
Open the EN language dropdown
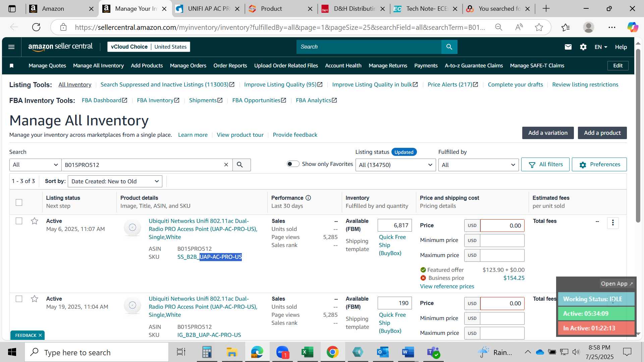click(x=601, y=47)
